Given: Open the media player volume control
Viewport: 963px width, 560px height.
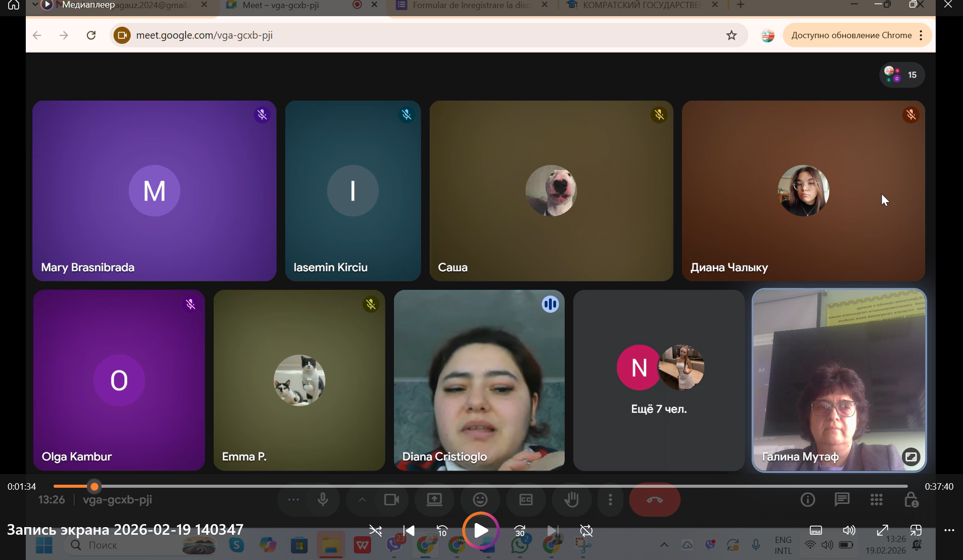Looking at the screenshot, I should pos(849,530).
